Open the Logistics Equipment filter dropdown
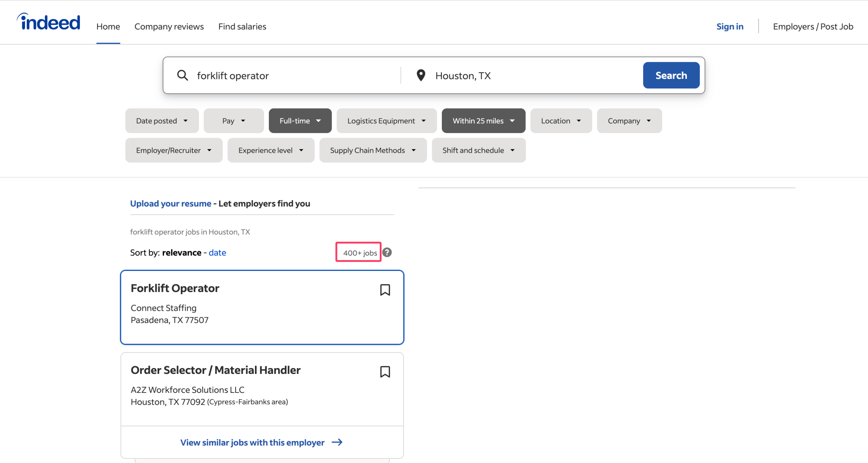This screenshot has height=463, width=868. (x=386, y=121)
